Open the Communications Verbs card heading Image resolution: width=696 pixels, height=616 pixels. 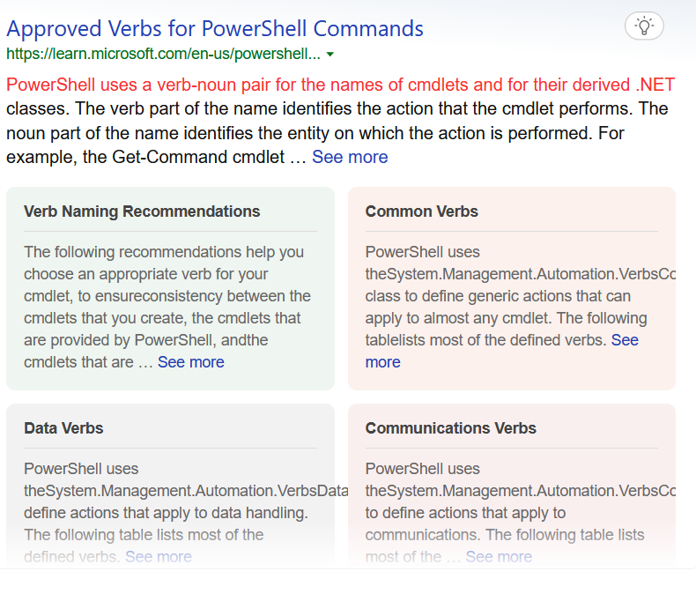pyautogui.click(x=450, y=428)
